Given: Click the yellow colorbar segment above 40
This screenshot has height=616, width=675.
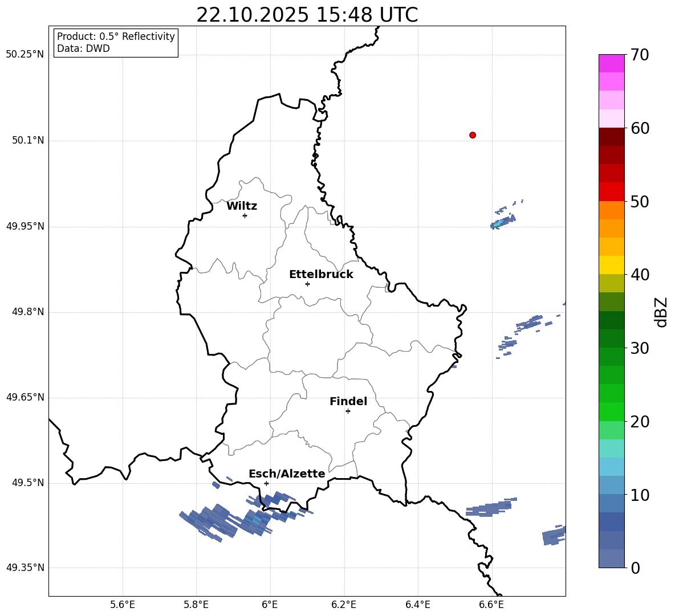Looking at the screenshot, I should (x=611, y=265).
